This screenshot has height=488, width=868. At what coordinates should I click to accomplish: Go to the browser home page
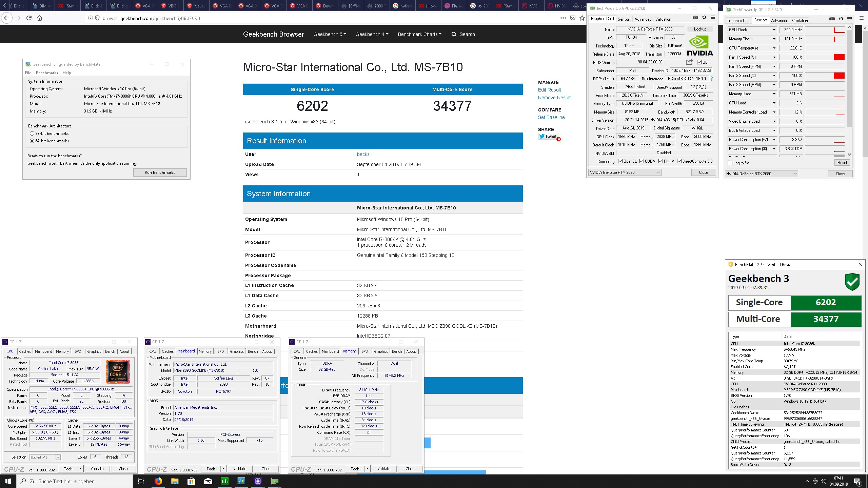pos(40,18)
